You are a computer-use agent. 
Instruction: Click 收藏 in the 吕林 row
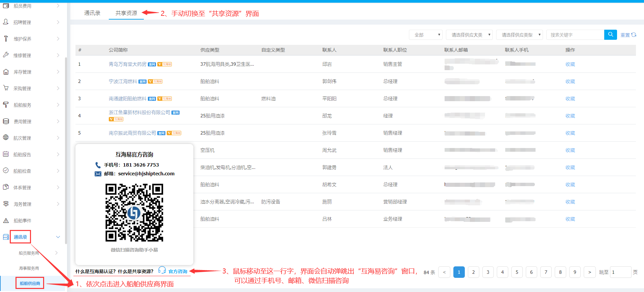[x=570, y=219]
